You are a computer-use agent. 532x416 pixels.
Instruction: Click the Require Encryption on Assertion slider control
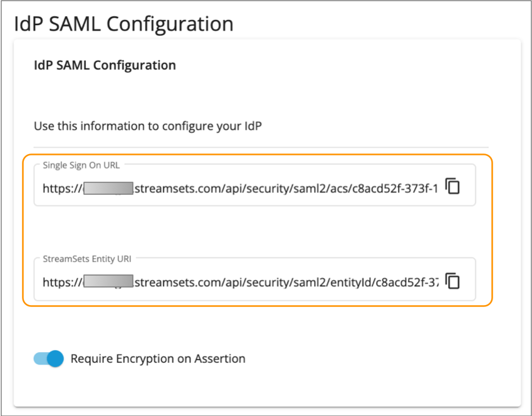pyautogui.click(x=48, y=358)
